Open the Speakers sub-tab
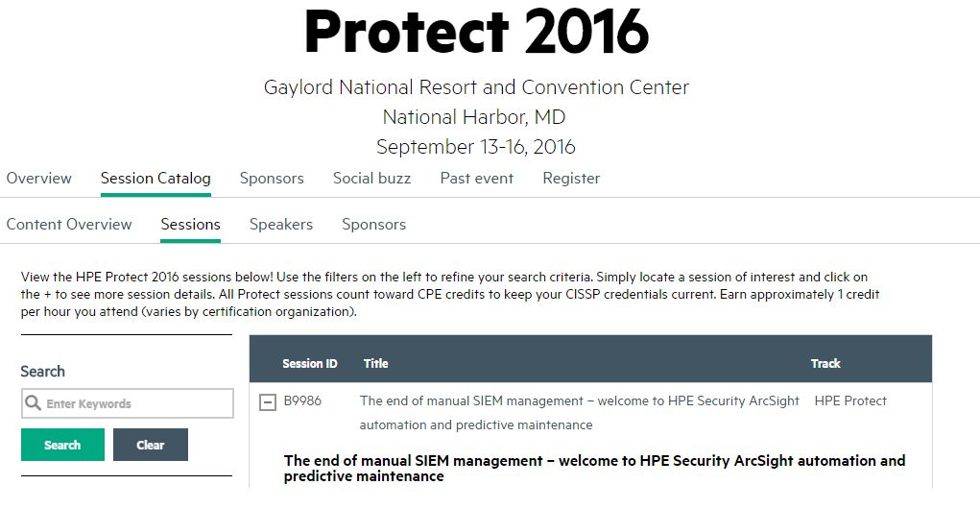980x509 pixels. coord(281,225)
